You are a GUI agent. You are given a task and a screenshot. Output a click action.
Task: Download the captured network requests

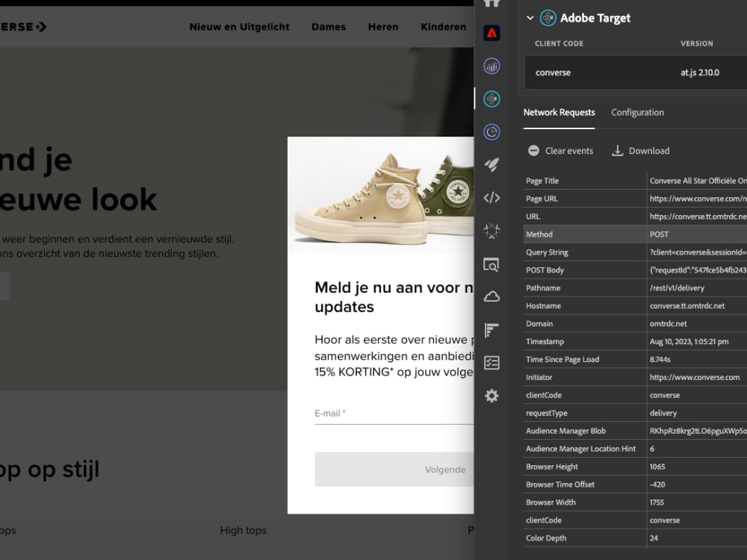click(x=640, y=150)
